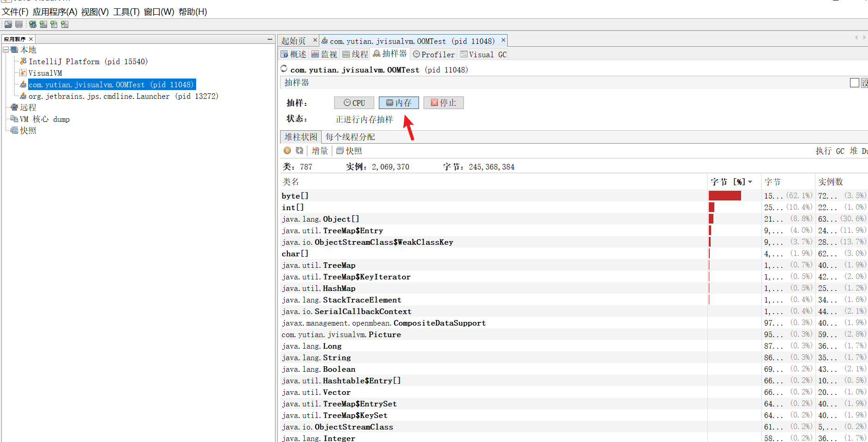Viewport: 868px width, 442px height.
Task: Toggle the settings checkbox in the 抽样器 header
Action: (854, 83)
